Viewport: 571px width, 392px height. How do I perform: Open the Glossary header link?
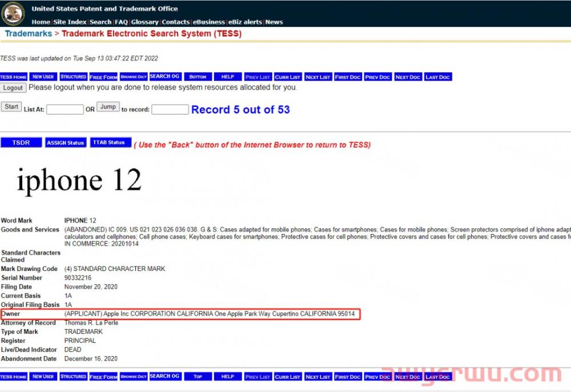(x=145, y=22)
